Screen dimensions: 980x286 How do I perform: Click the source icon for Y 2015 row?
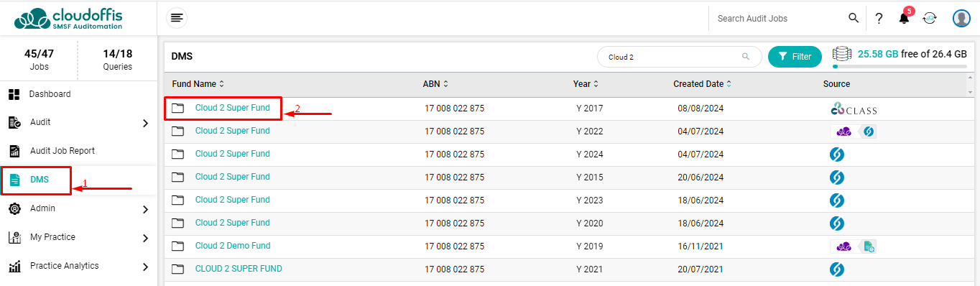click(x=837, y=177)
